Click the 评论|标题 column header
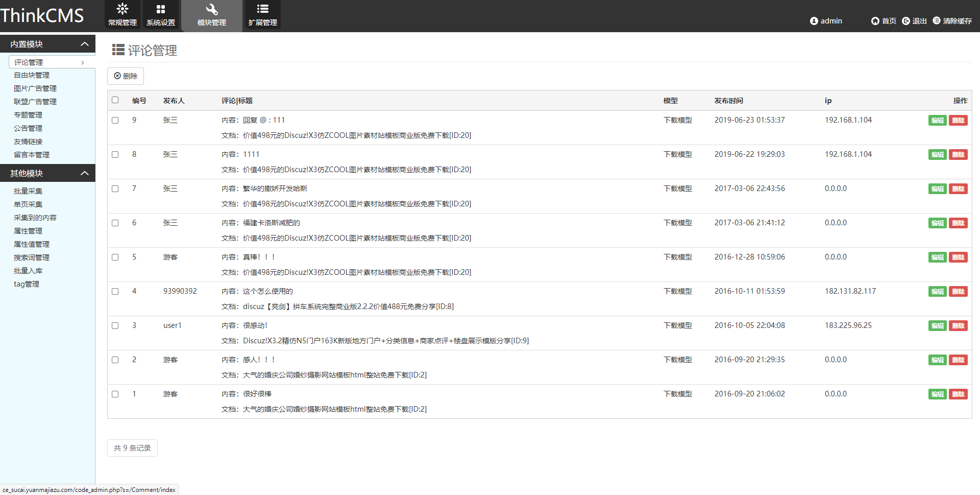Viewport: 980px width, 495px height. click(237, 101)
